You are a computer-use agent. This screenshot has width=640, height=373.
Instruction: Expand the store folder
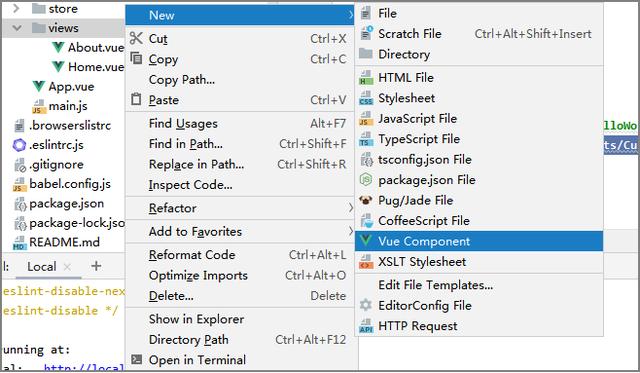coord(16,8)
